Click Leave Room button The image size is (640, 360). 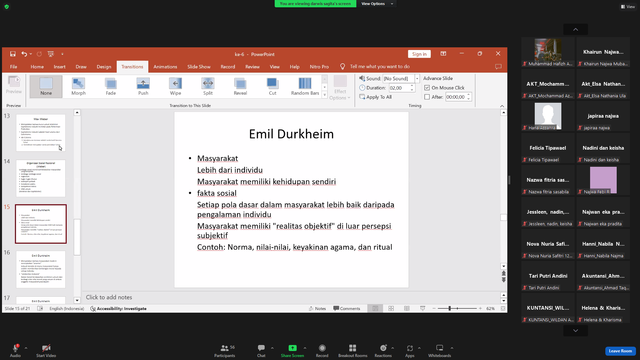[x=620, y=351]
